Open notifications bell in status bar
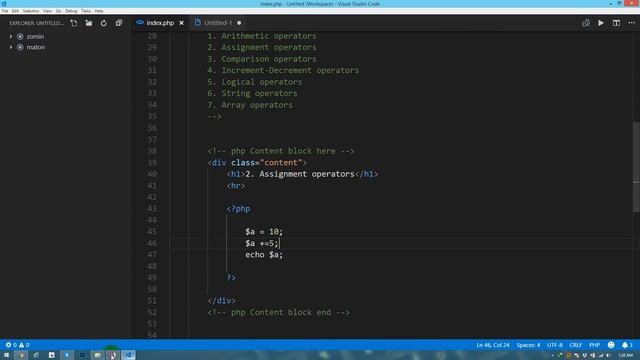This screenshot has width=640, height=360. (625, 345)
